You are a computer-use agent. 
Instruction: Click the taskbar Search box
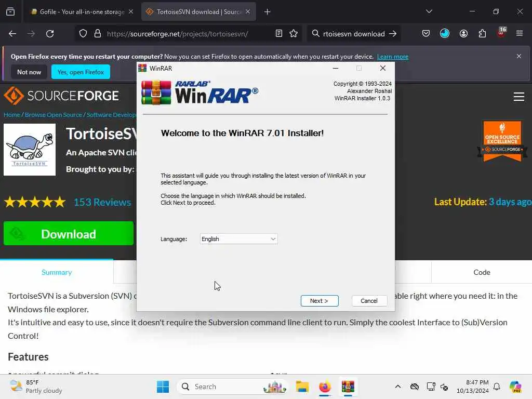click(x=233, y=387)
